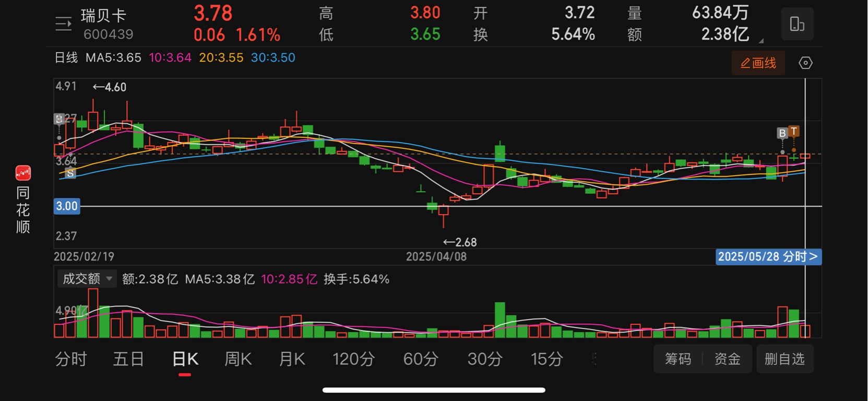Tap the B marker next to T
The width and height of the screenshot is (868, 401).
782,133
